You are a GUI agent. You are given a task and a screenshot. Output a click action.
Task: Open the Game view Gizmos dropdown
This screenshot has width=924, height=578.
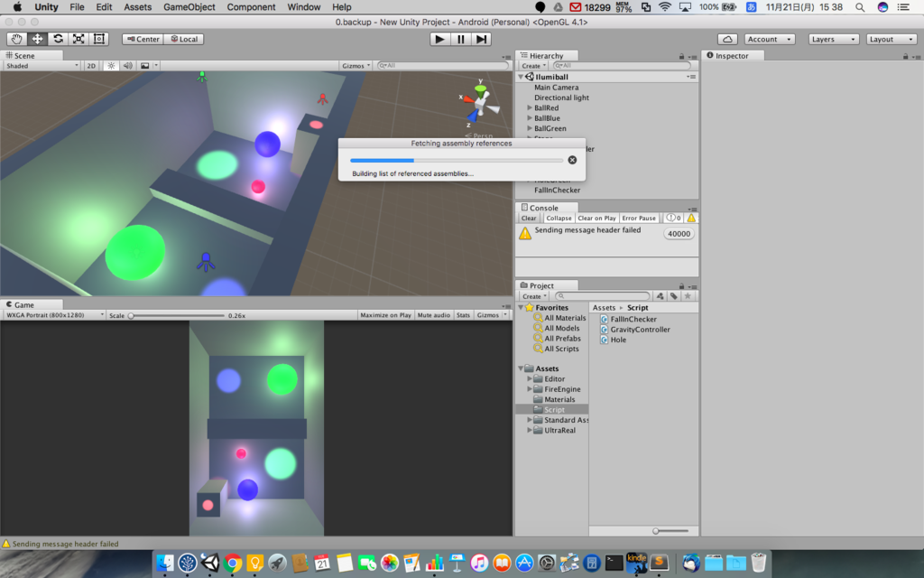491,315
